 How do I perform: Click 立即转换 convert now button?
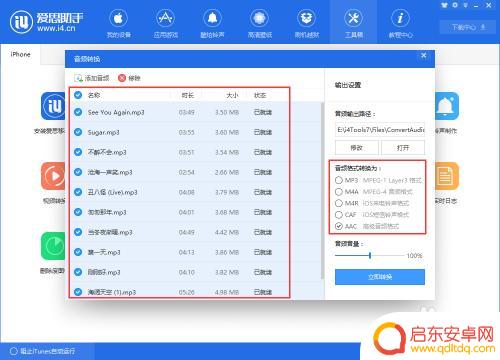click(380, 277)
